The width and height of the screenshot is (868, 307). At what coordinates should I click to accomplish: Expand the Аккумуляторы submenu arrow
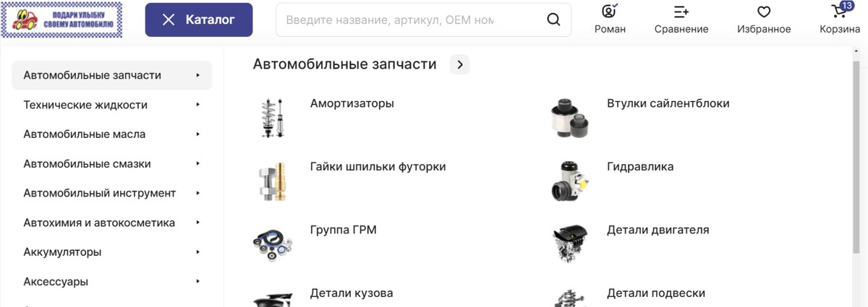pyautogui.click(x=198, y=252)
